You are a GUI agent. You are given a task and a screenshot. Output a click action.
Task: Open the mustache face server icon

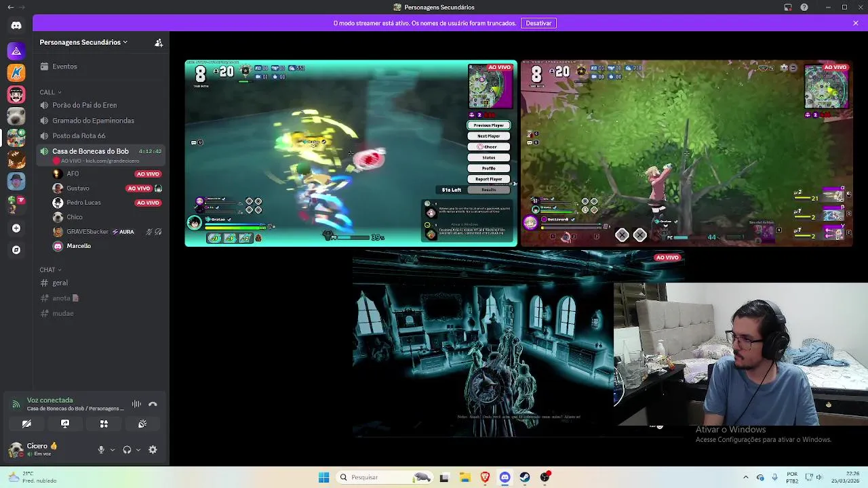pos(16,94)
